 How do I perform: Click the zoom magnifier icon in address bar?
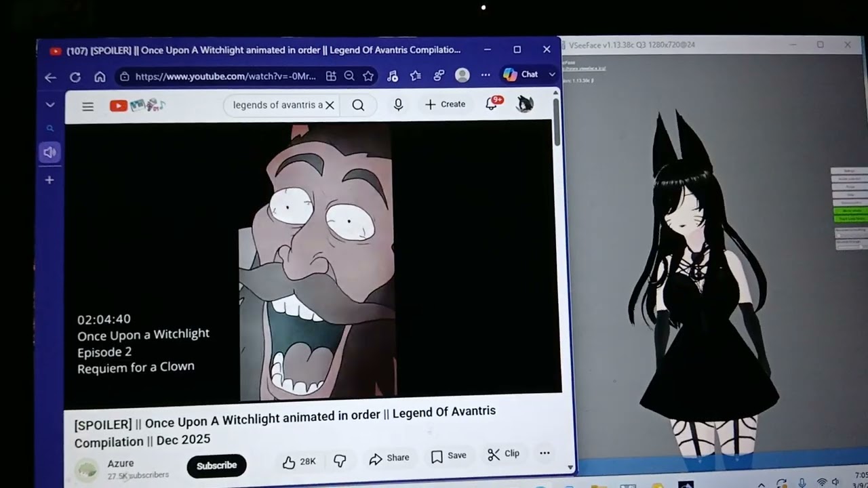(x=349, y=76)
